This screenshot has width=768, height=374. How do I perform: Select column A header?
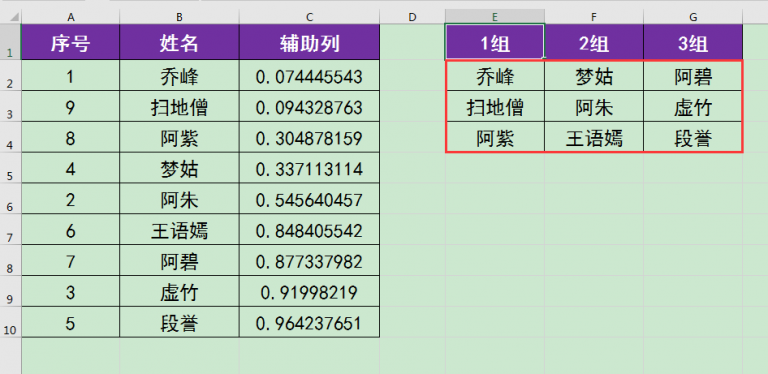[x=71, y=17]
